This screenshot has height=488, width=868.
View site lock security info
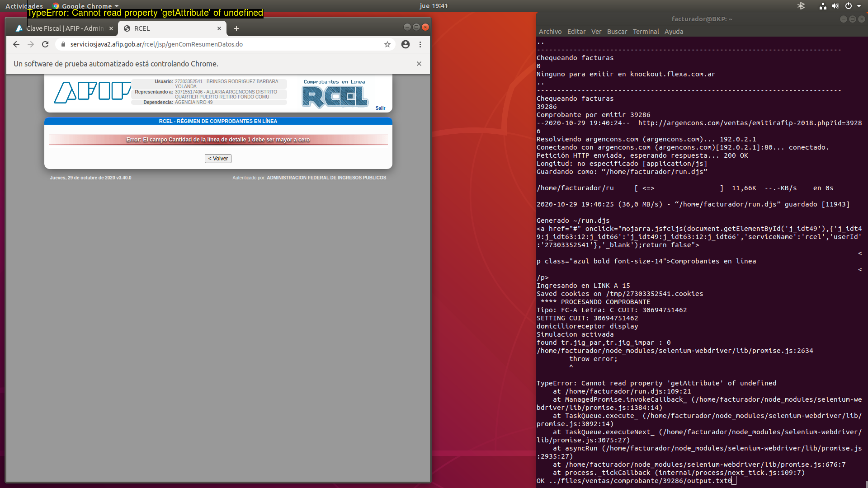(x=63, y=44)
